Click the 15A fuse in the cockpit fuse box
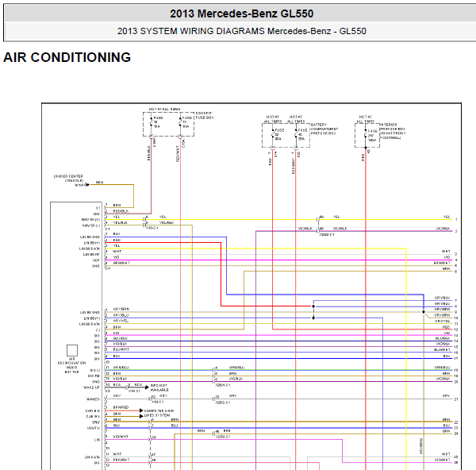Viewport: 476px width, 470px height. [x=152, y=121]
